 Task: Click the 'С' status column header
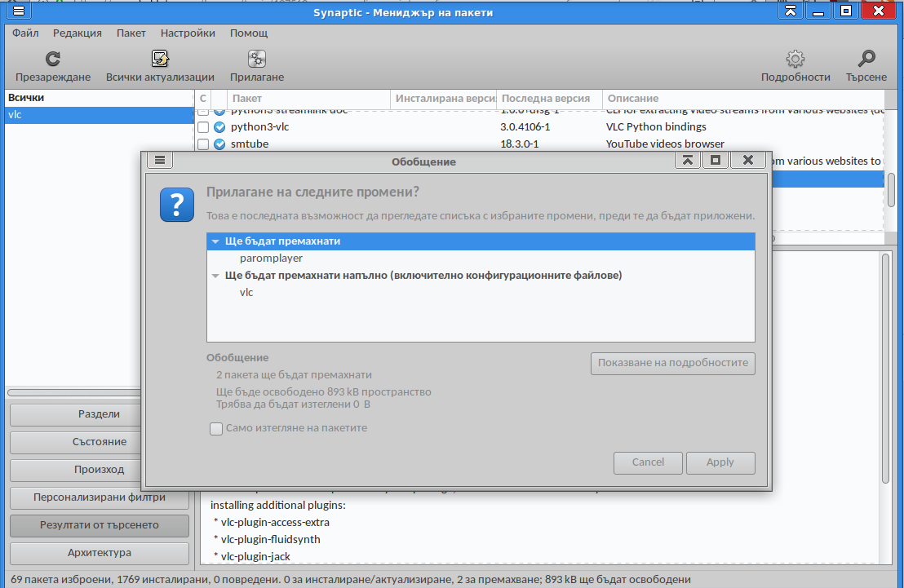tap(203, 99)
